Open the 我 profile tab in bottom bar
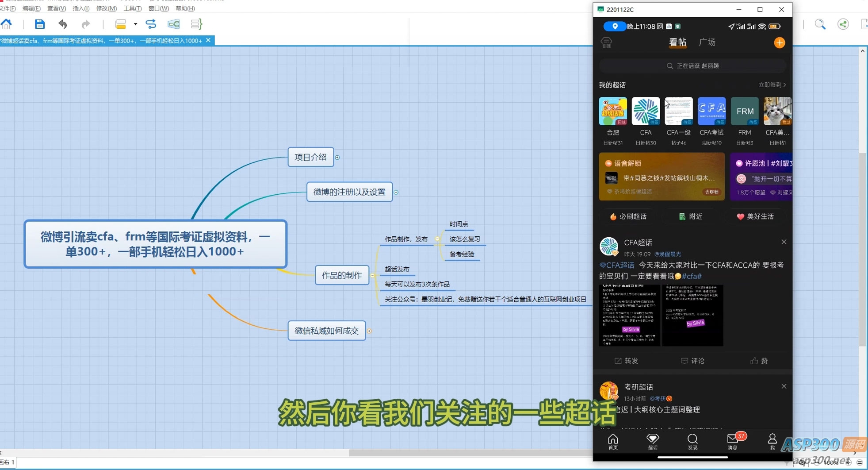Image resolution: width=868 pixels, height=470 pixels. 772,442
